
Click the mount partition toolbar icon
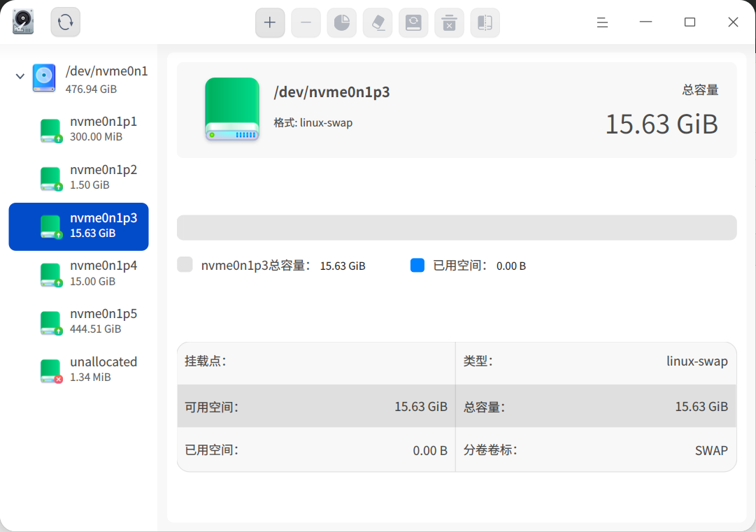(x=413, y=22)
